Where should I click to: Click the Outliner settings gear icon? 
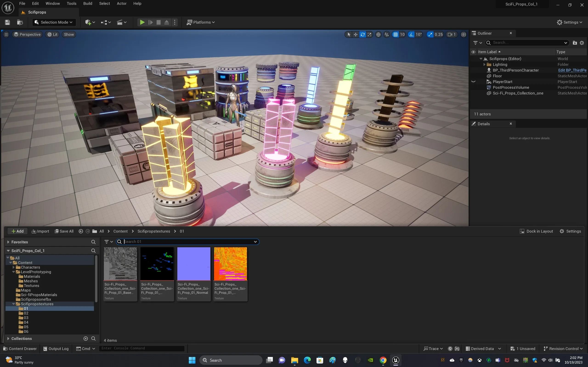(582, 43)
